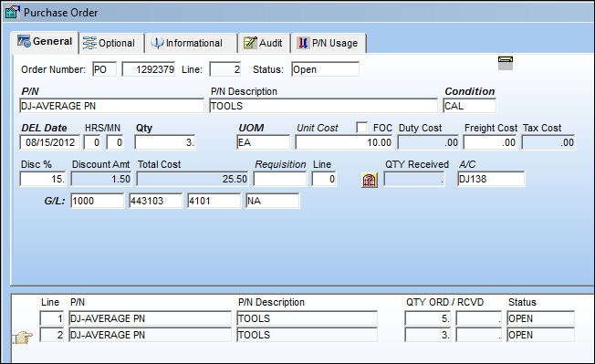Click the Requisition Line field showing 0
The image size is (595, 364).
324,179
